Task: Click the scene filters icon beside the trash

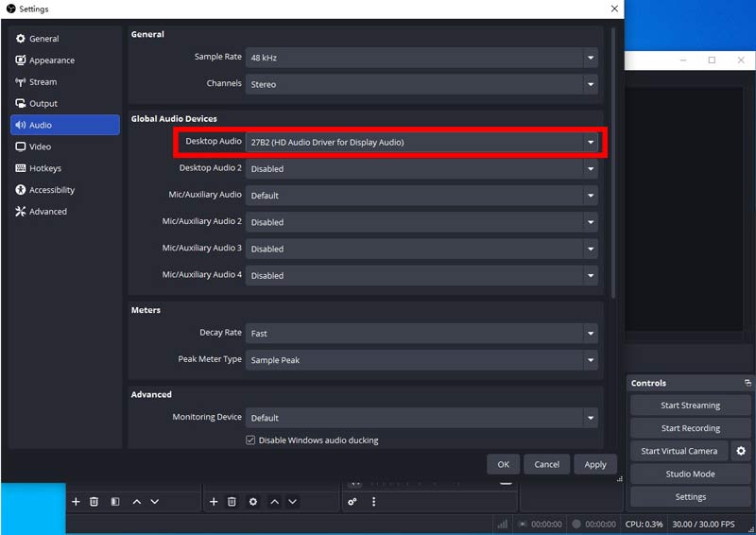Action: pos(114,501)
